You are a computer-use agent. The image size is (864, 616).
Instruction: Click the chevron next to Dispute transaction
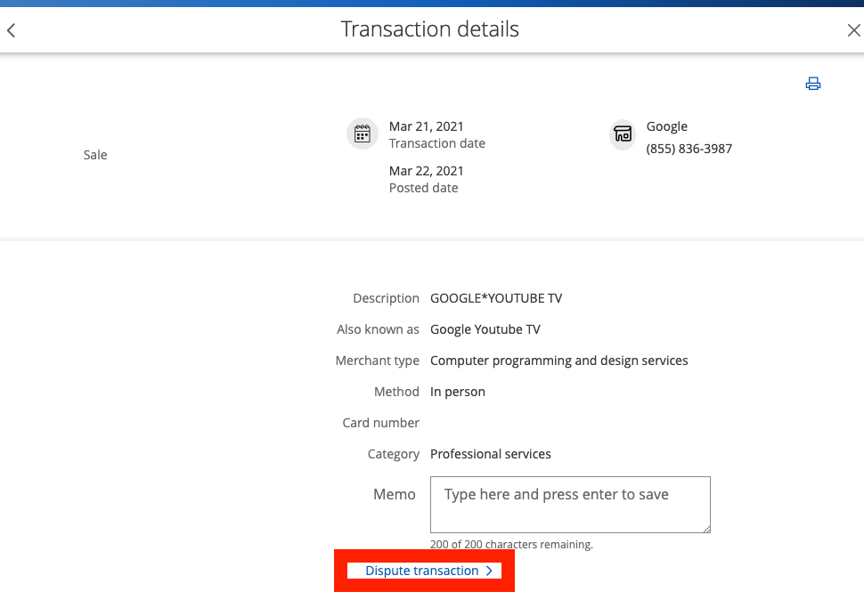(489, 571)
